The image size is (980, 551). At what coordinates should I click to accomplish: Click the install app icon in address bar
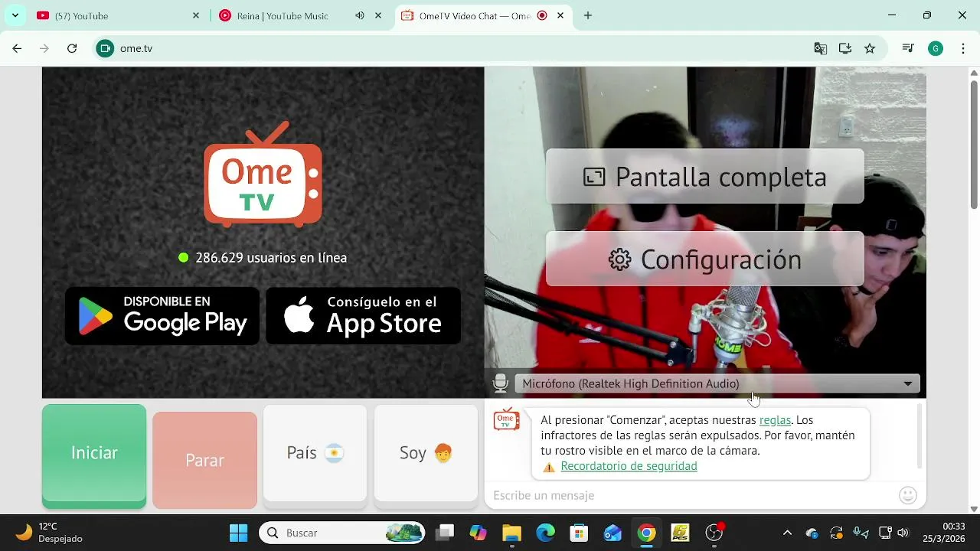pyautogui.click(x=845, y=48)
